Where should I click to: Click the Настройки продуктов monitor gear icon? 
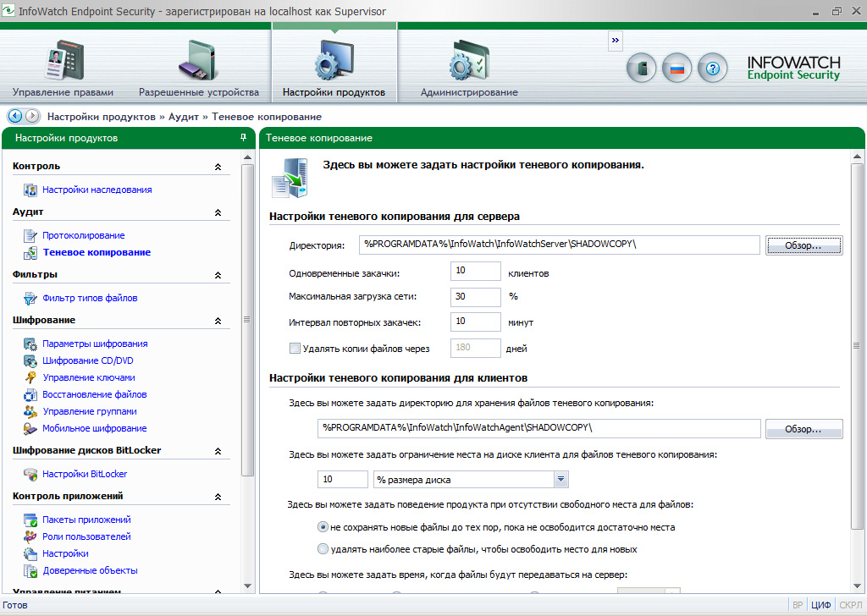(x=334, y=61)
